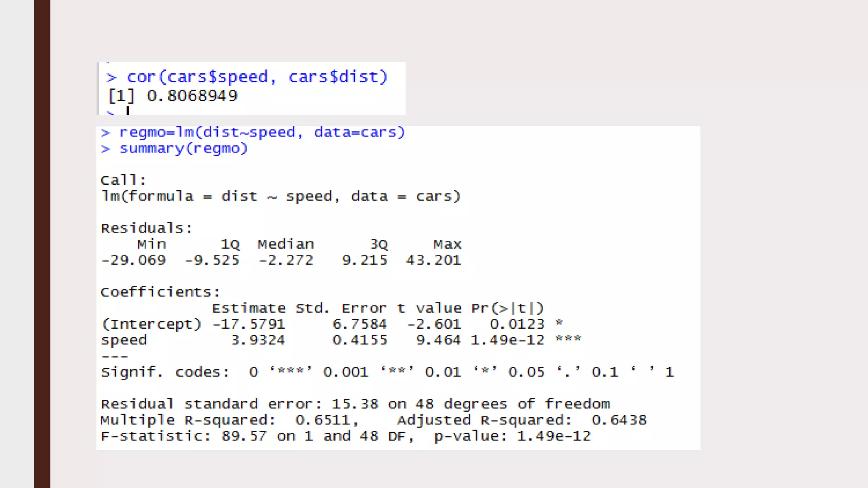
Task: Click the lm(formula = dist ~ speed) line
Action: [281, 196]
